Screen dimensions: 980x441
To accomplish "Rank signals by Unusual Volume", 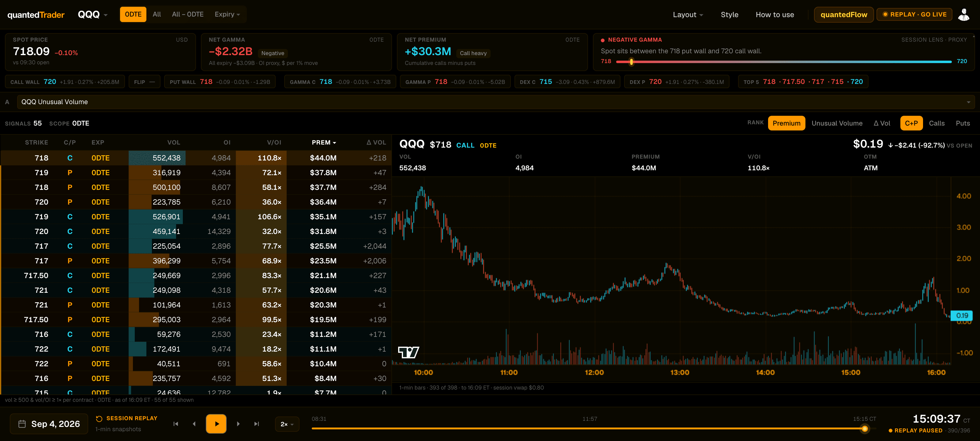I will (837, 123).
